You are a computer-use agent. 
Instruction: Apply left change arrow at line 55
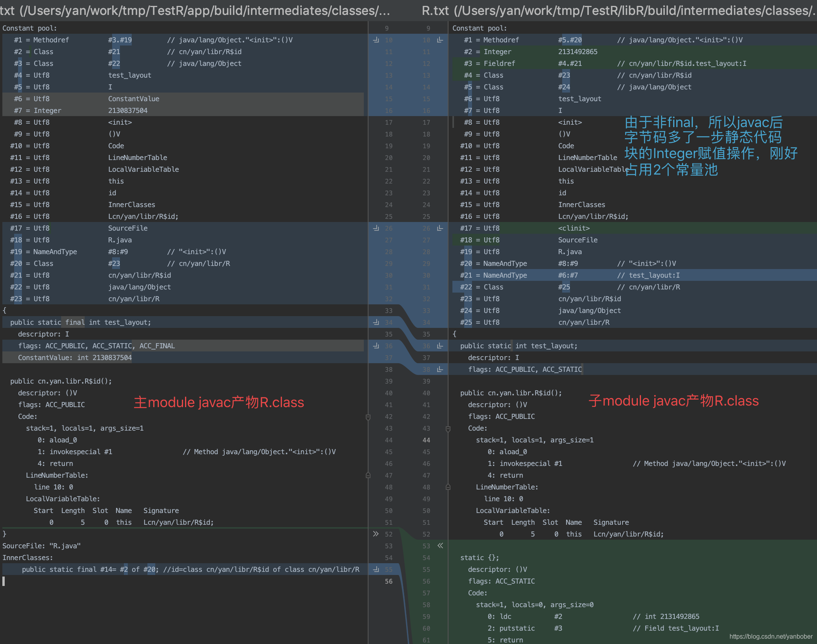pos(376,569)
